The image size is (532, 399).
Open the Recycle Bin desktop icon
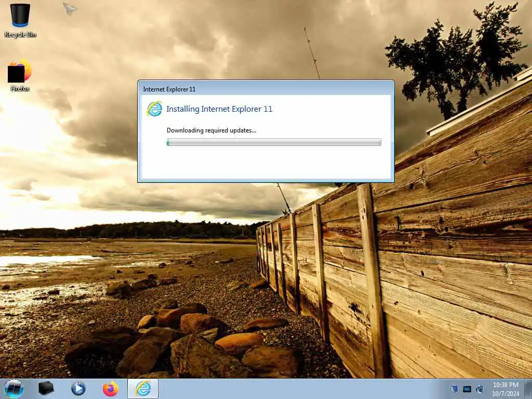[20, 20]
